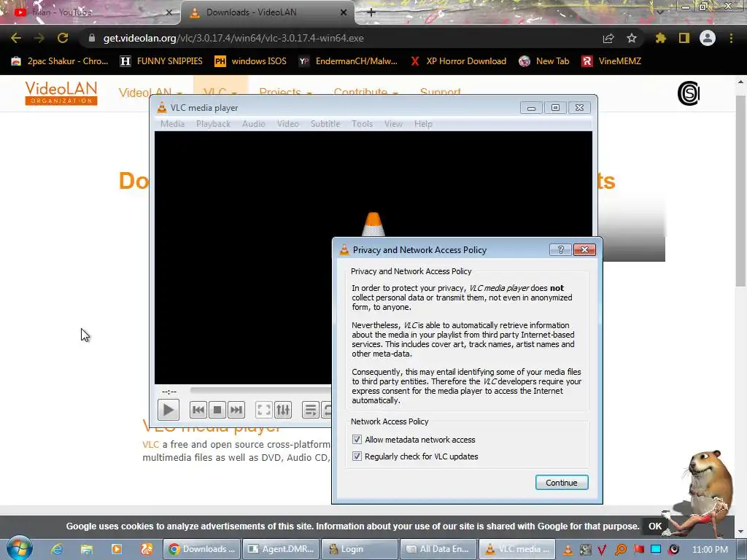Click the address bar URL
Image resolution: width=747 pixels, height=560 pixels.
233,38
